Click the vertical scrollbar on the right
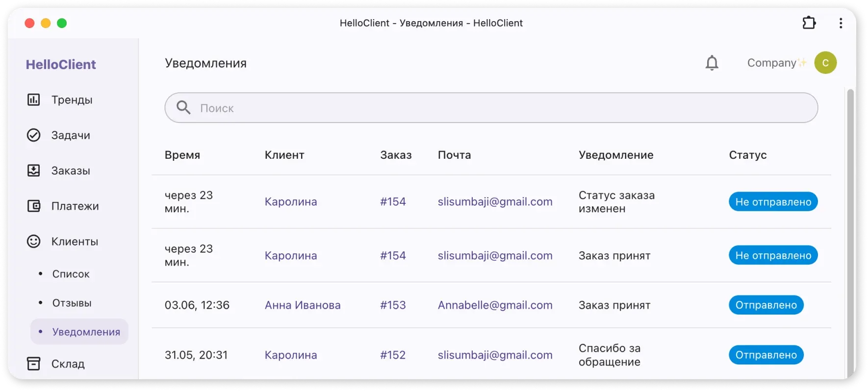The height and width of the screenshot is (391, 868). coord(850,230)
